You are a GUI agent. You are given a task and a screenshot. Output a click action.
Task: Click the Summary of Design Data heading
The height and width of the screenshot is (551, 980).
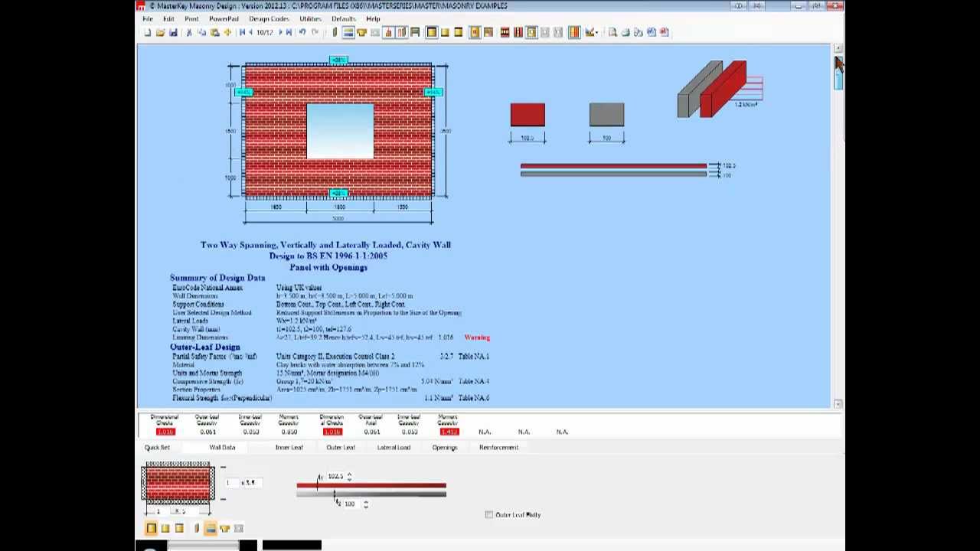click(x=217, y=278)
